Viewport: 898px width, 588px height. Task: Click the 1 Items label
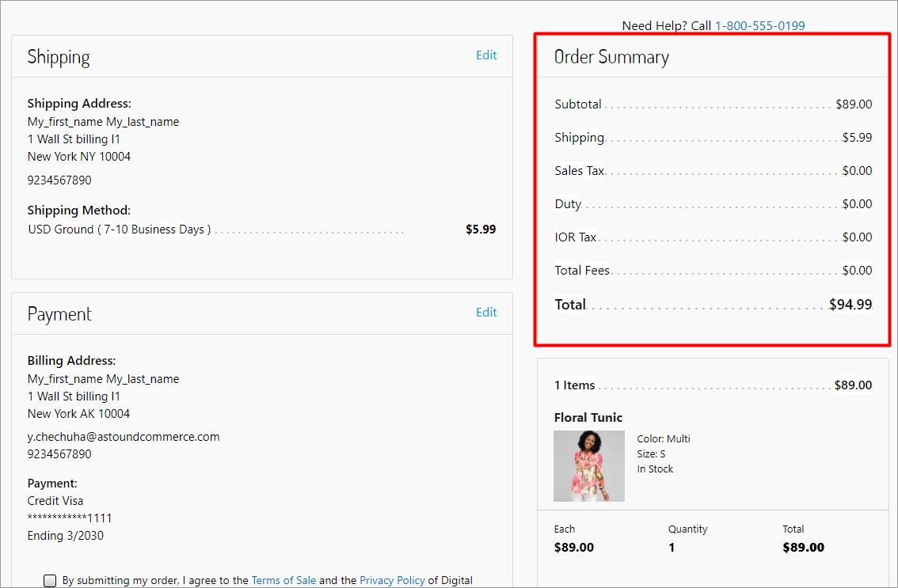pyautogui.click(x=574, y=385)
